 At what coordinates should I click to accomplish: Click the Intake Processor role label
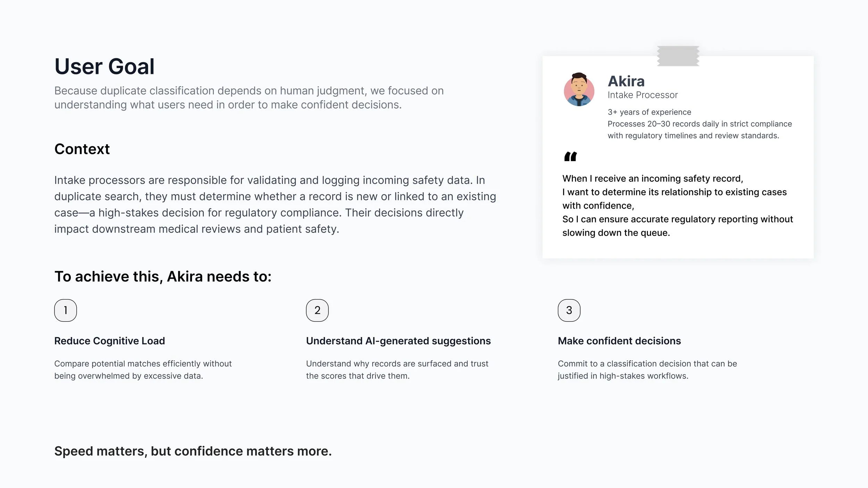(x=643, y=95)
